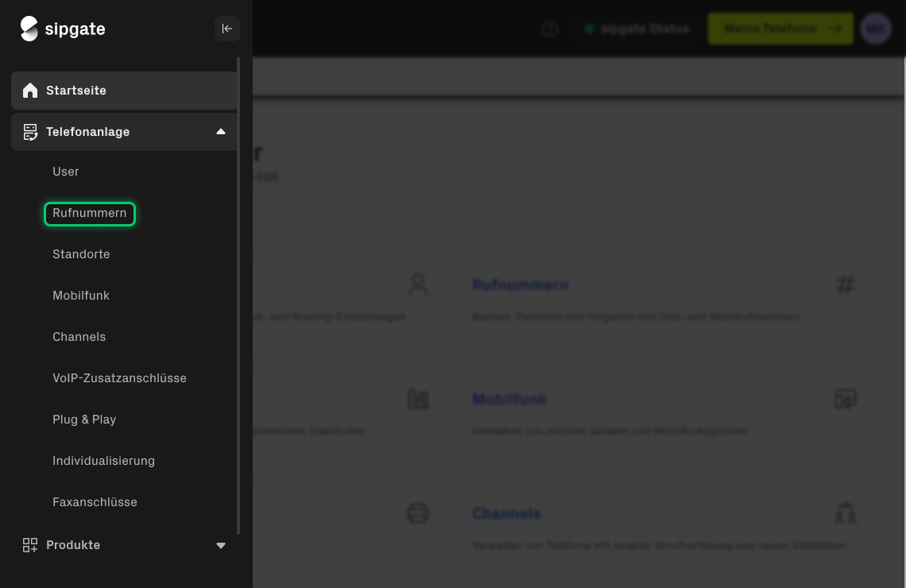Select Rufnummern in the sidebar
Screen dimensions: 906x588
click(x=90, y=213)
